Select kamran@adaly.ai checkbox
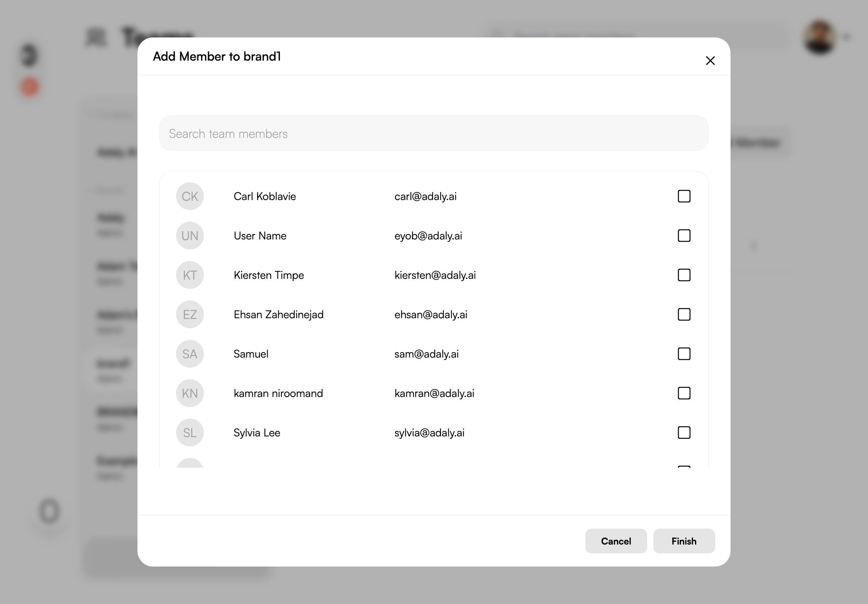The image size is (868, 604). click(684, 393)
